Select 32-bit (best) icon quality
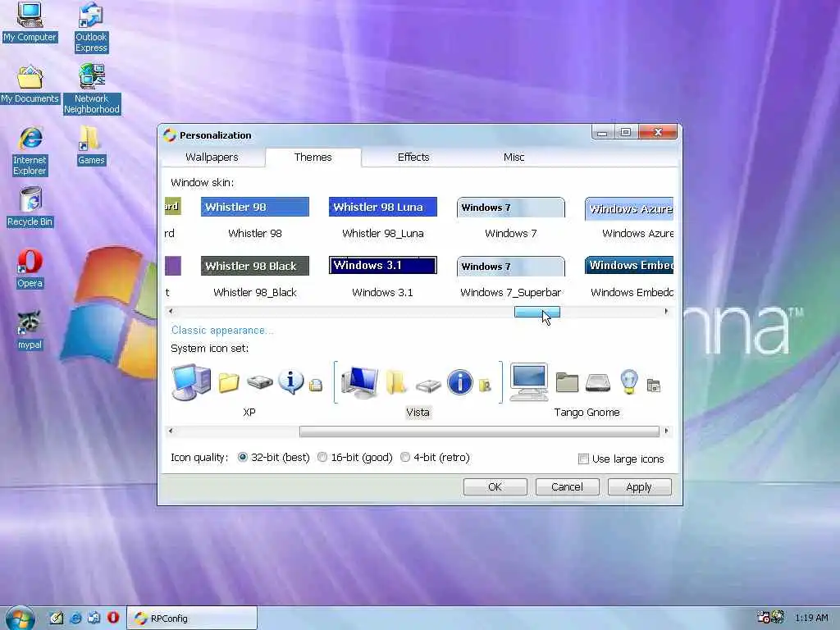840x630 pixels. [x=243, y=458]
